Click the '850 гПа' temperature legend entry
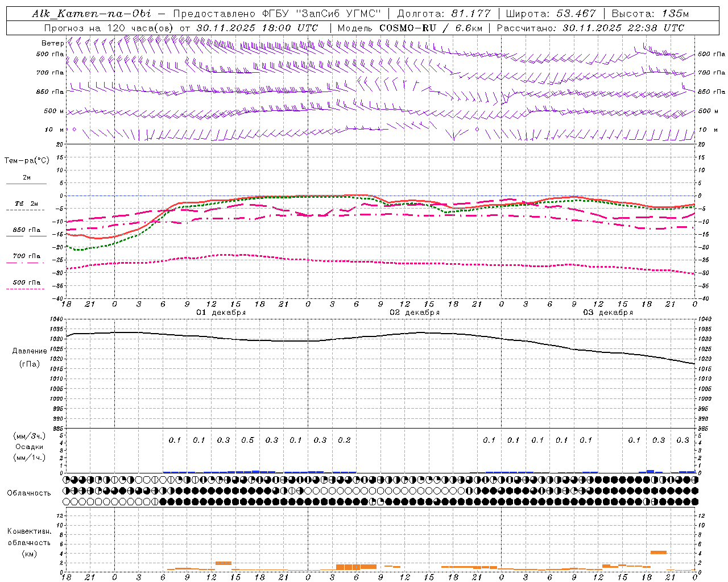This screenshot has width=728, height=582. point(27,230)
